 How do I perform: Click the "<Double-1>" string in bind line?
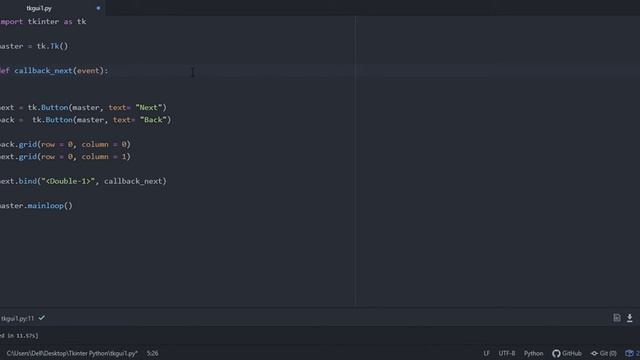68,181
